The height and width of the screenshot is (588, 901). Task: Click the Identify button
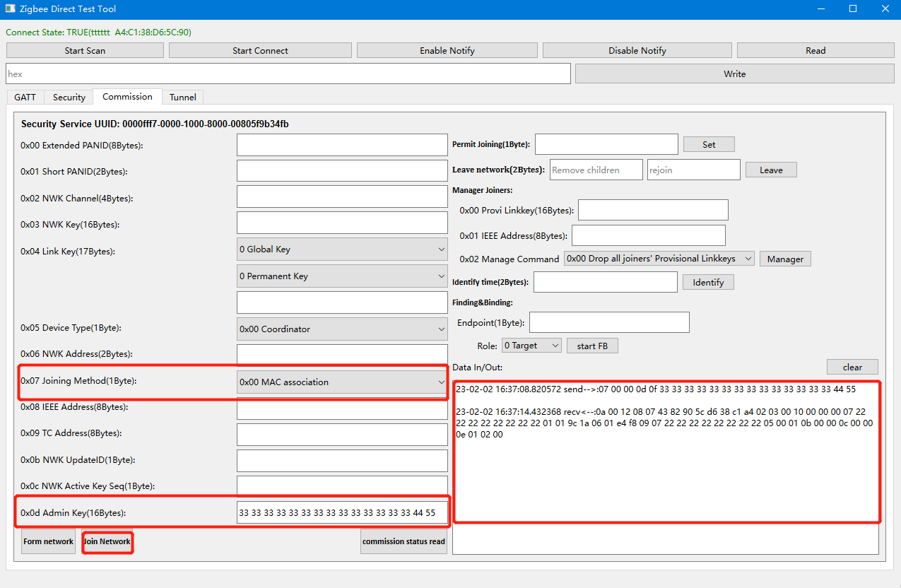coord(708,282)
